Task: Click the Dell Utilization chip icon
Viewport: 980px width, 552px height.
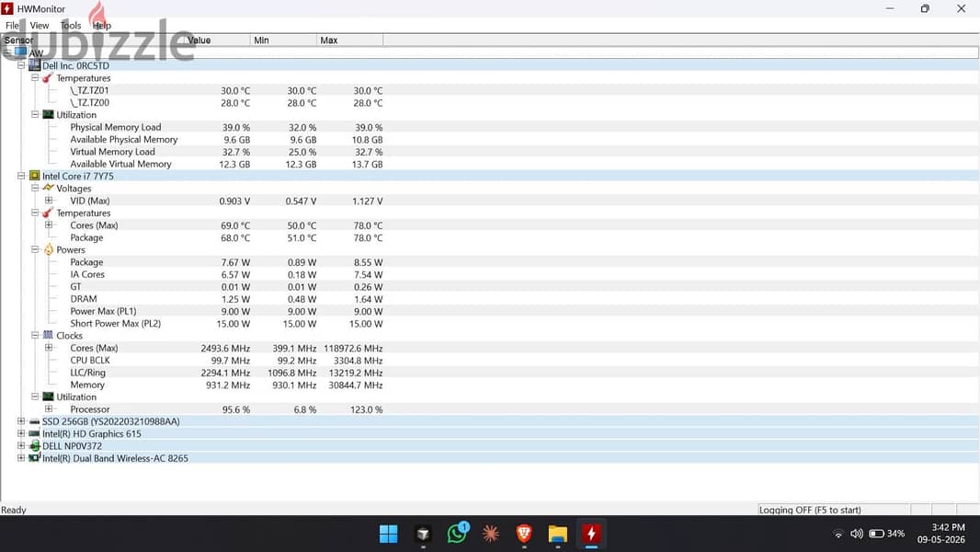Action: 48,114
